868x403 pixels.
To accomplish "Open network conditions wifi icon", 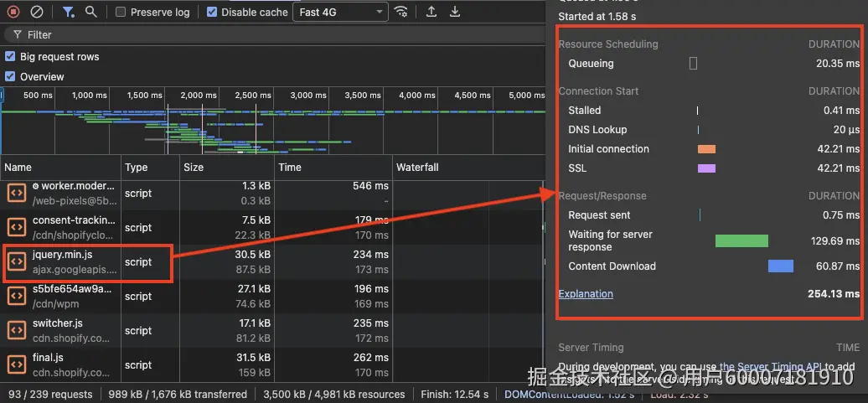I will tap(401, 12).
